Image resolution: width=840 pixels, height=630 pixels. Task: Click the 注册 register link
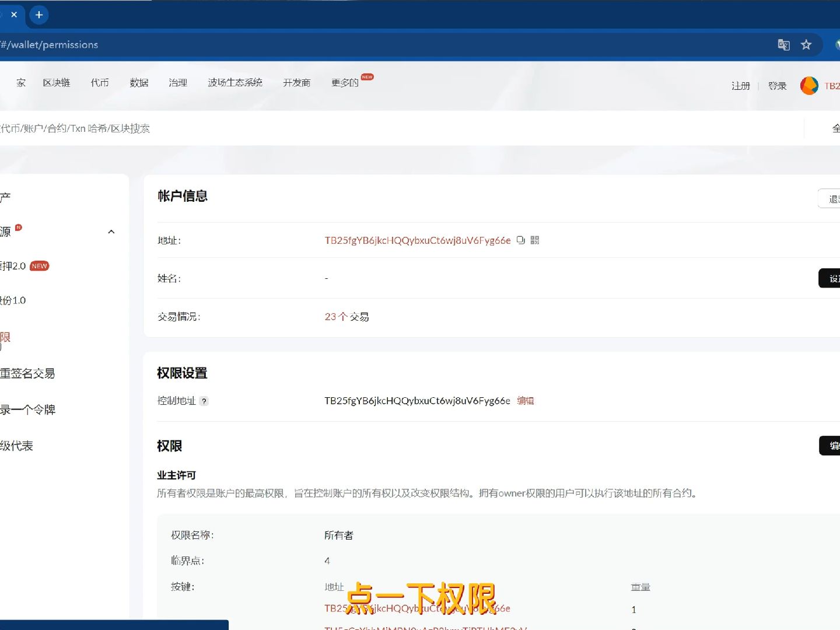[741, 86]
